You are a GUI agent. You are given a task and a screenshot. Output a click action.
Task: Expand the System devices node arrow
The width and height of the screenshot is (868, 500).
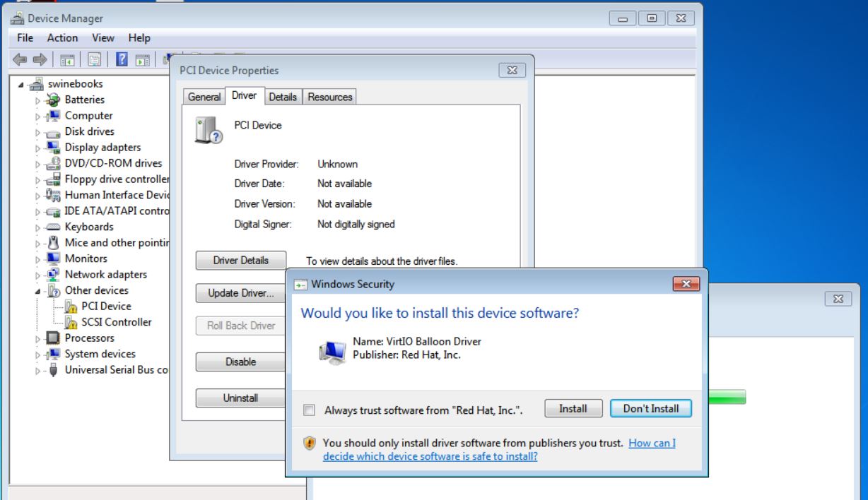[x=38, y=355]
